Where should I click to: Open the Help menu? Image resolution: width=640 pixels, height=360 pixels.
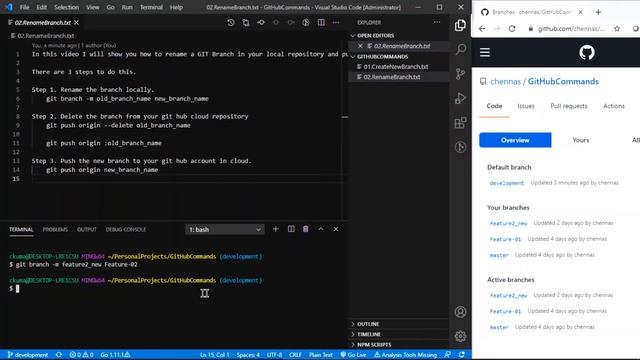[176, 7]
